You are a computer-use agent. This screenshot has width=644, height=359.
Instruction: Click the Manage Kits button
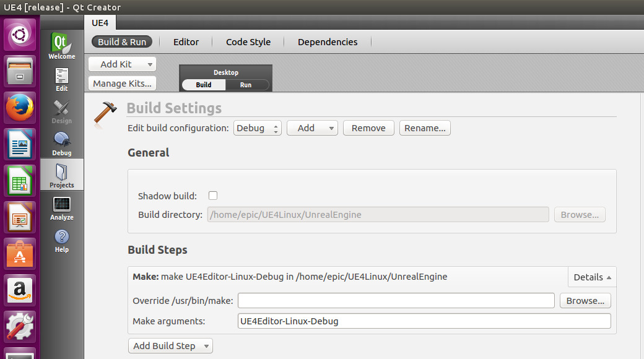122,84
